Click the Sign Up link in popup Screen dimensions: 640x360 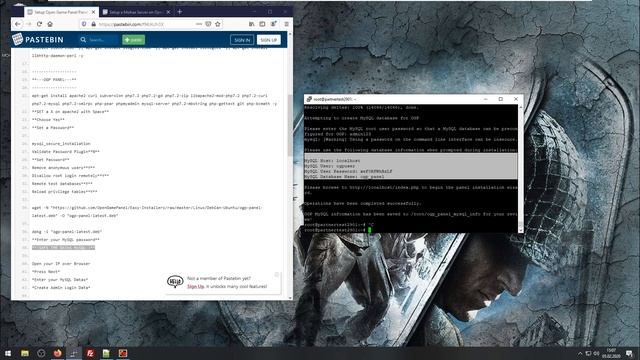[x=195, y=287]
